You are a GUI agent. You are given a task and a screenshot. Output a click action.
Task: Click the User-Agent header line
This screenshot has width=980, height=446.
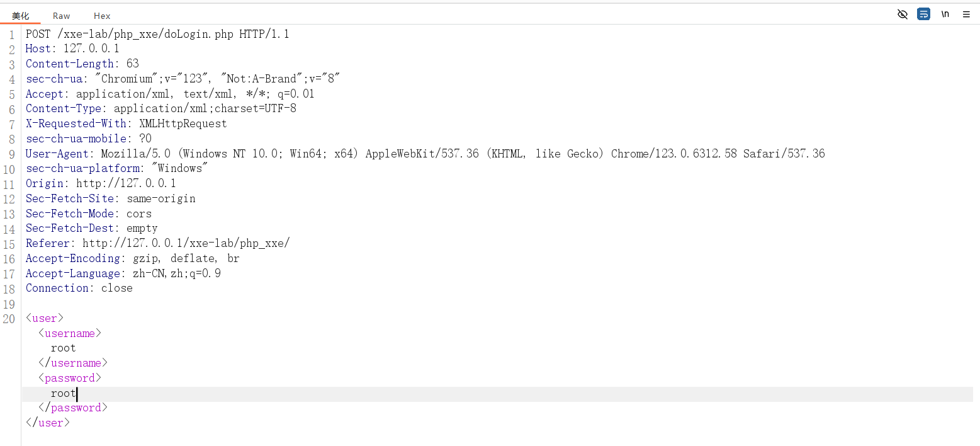(425, 154)
